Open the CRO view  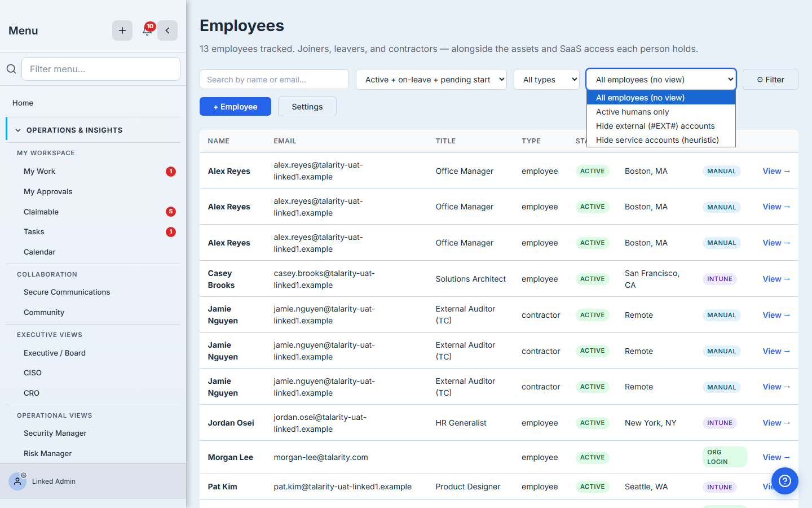click(32, 393)
